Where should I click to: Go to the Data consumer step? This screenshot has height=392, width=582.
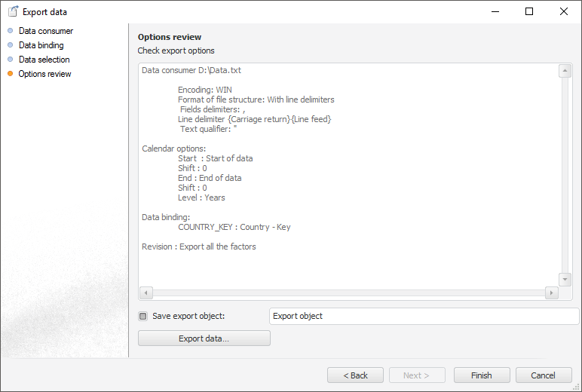tap(46, 31)
